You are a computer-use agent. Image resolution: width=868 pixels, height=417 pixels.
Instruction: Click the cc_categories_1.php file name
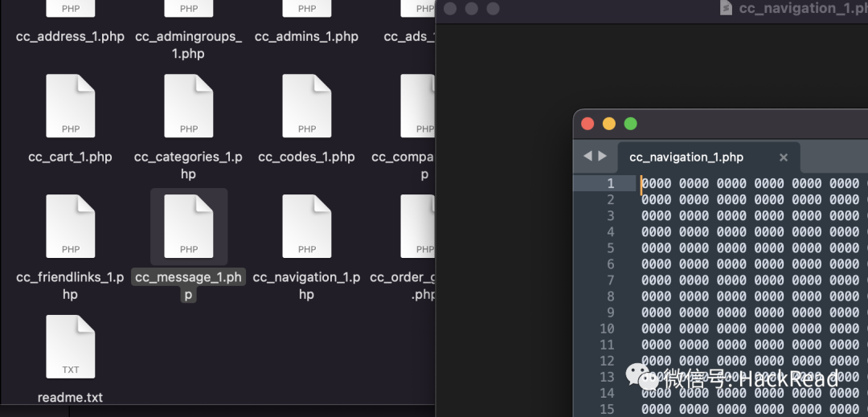pyautogui.click(x=188, y=166)
